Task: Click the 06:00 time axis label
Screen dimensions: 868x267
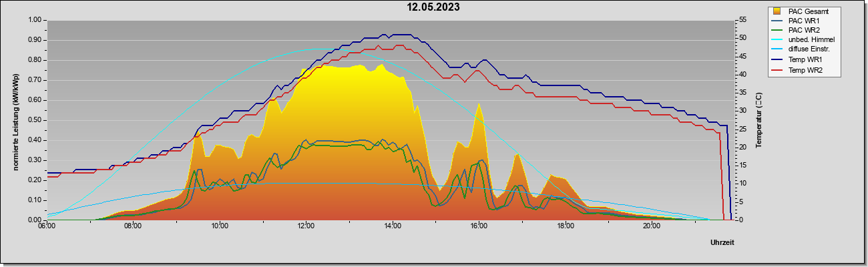Action: click(47, 226)
